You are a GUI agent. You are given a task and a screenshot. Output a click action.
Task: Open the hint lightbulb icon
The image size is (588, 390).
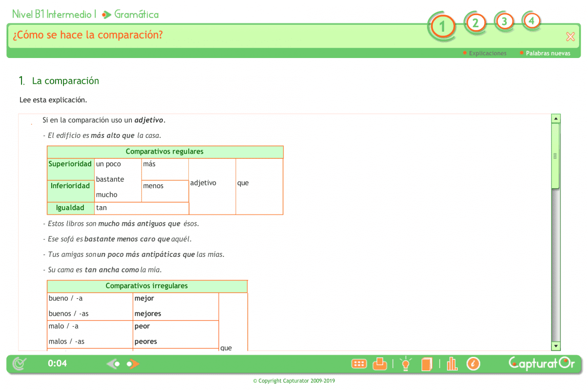(406, 364)
